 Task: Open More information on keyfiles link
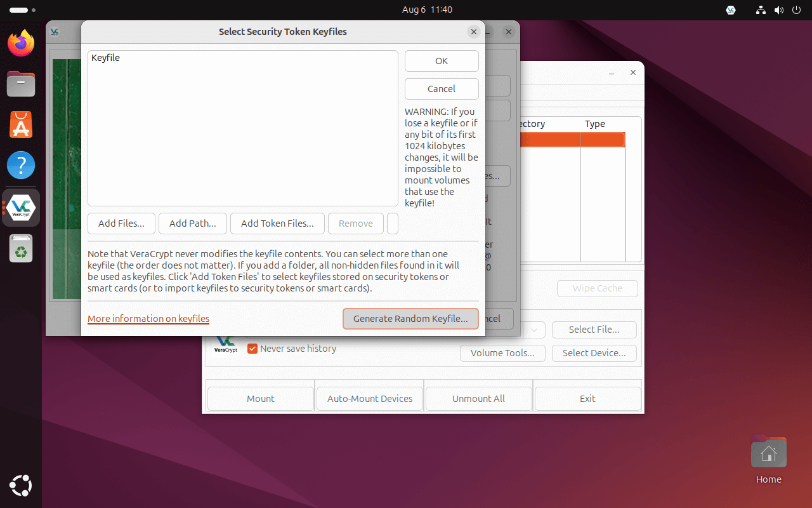click(x=148, y=319)
